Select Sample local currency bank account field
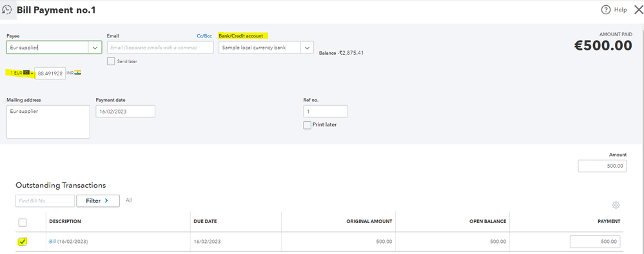644x254 pixels. [260, 48]
